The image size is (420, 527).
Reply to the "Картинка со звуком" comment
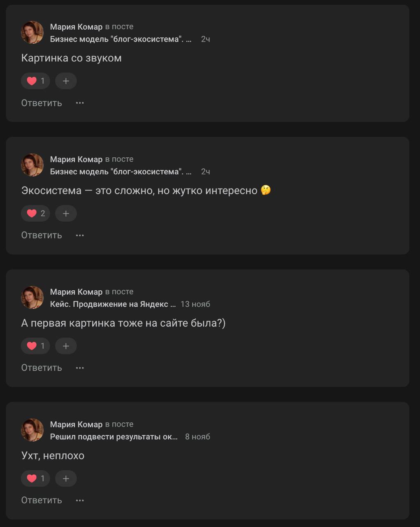[x=41, y=103]
